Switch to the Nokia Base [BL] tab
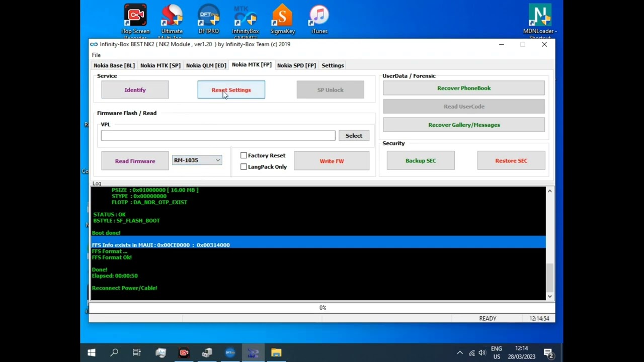 pyautogui.click(x=114, y=65)
